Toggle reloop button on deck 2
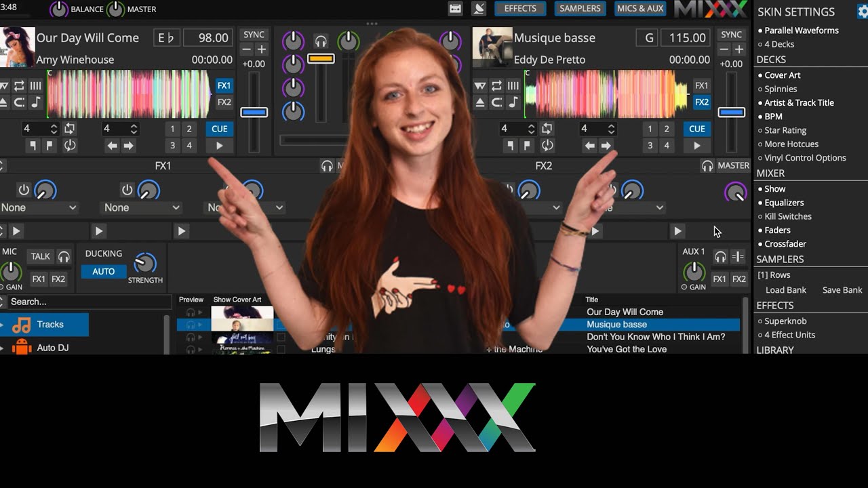The height and width of the screenshot is (488, 868). (547, 145)
